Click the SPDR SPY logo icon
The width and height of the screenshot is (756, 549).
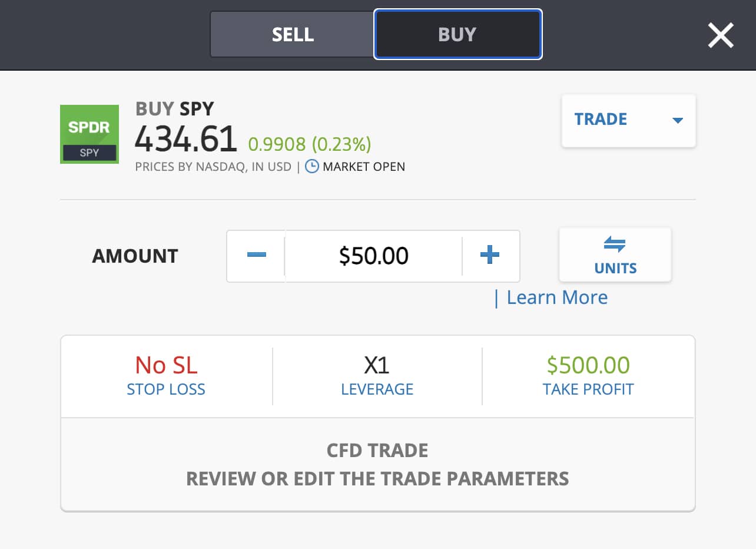pos(89,134)
